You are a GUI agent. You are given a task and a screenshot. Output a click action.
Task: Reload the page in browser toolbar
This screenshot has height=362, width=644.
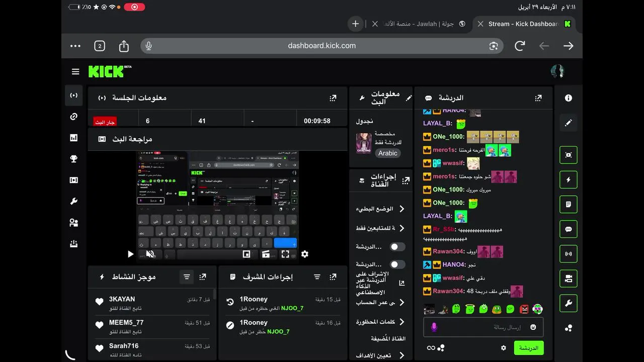tap(520, 46)
